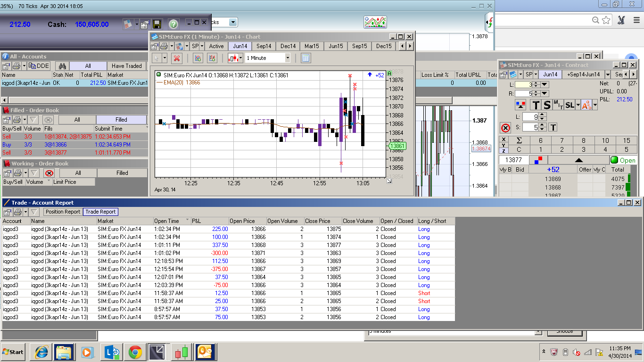This screenshot has width=644, height=362.
Task: Open the chart window's print icon
Action: (x=164, y=46)
